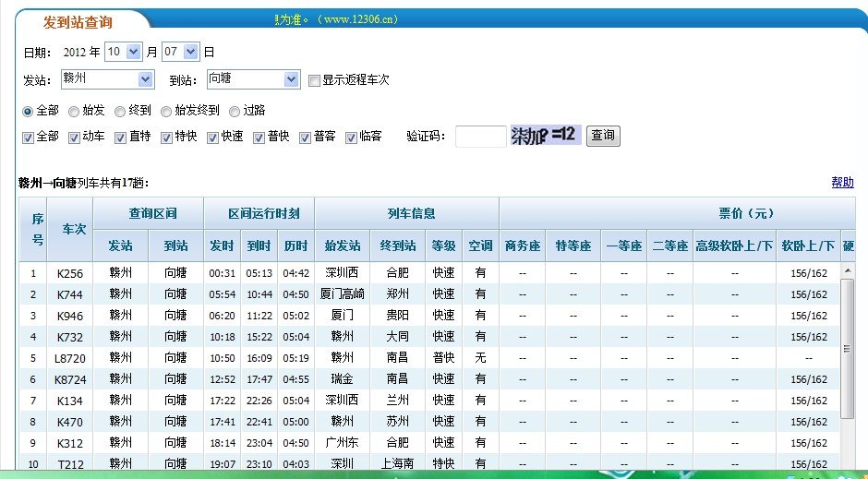Click the table's vertical scrollbar thumb
Image resolution: width=868 pixels, height=479 pixels.
847,349
